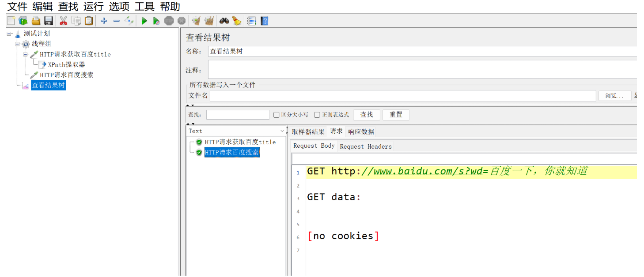
Task: Select the Request Body sub-tab
Action: (314, 146)
